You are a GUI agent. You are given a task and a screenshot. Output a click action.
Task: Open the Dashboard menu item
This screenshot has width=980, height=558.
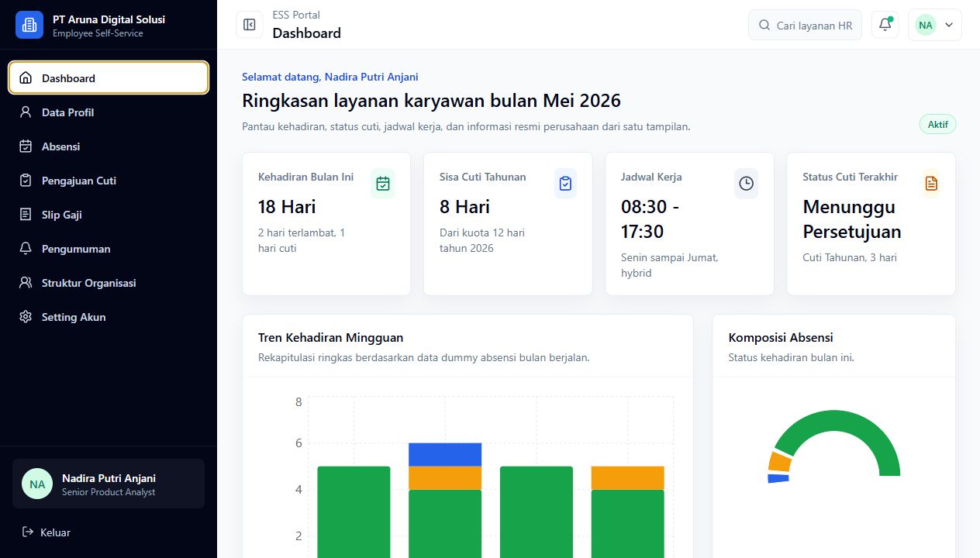coord(109,77)
